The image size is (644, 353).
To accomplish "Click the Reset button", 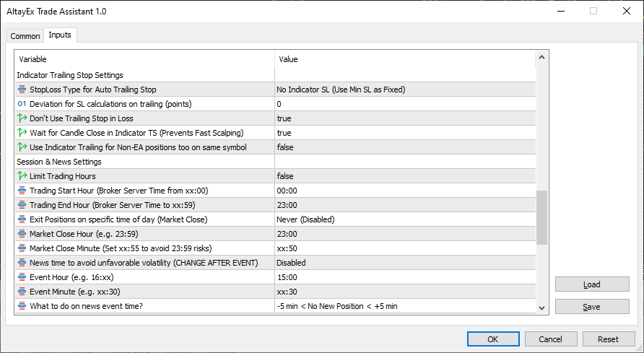I will (x=609, y=339).
